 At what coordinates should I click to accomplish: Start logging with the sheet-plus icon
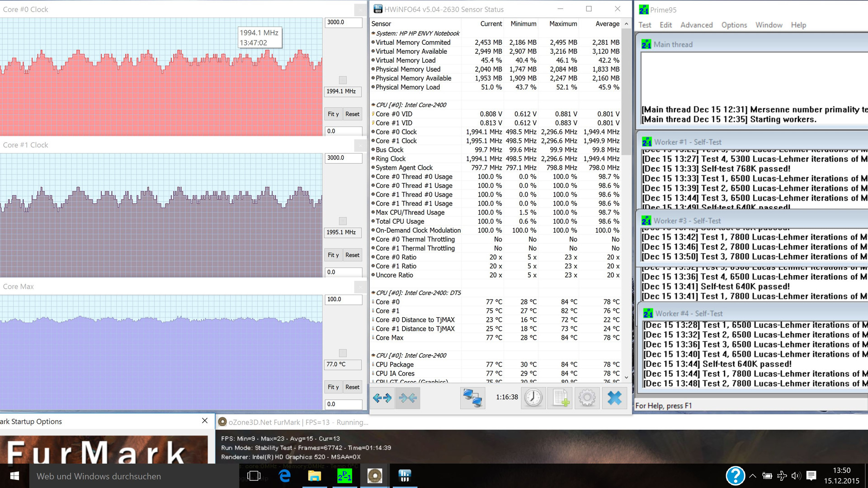tap(561, 398)
